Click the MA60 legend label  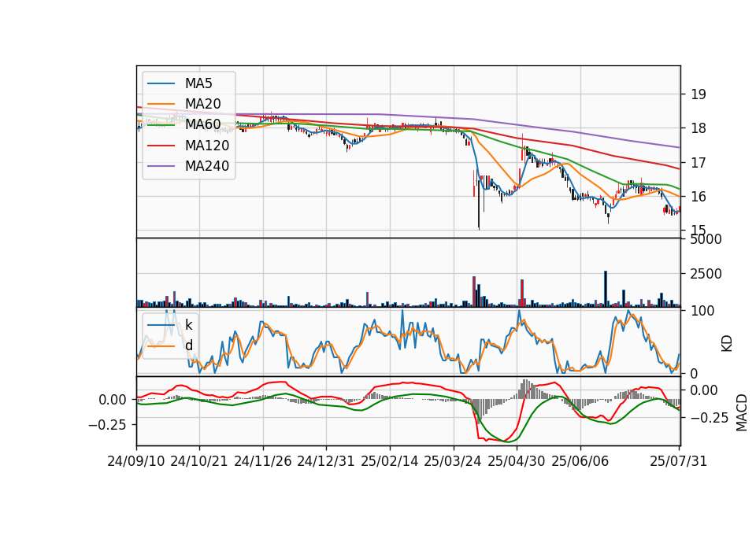click(x=202, y=124)
